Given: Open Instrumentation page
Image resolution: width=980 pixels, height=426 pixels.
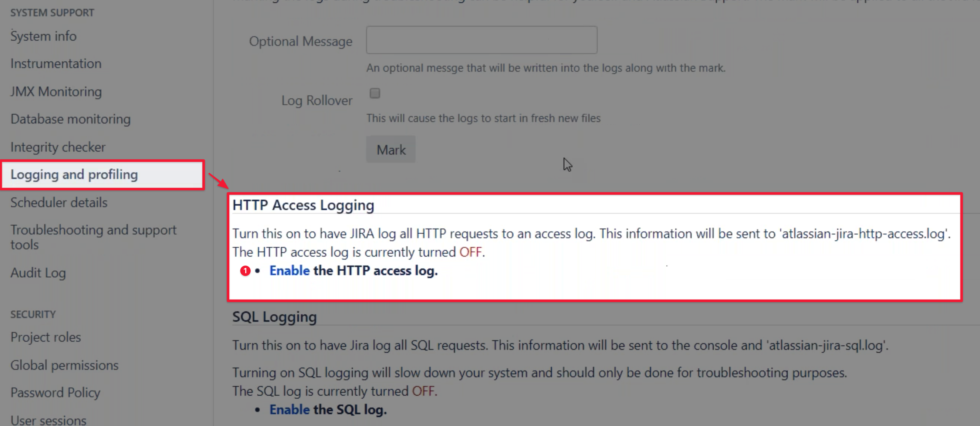Looking at the screenshot, I should 56,64.
